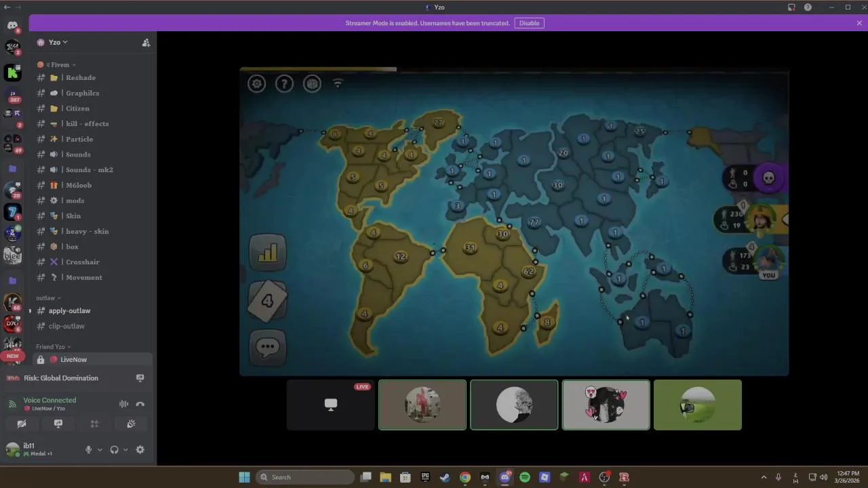Open the Particle channel
The image size is (868, 488).
(94, 139)
